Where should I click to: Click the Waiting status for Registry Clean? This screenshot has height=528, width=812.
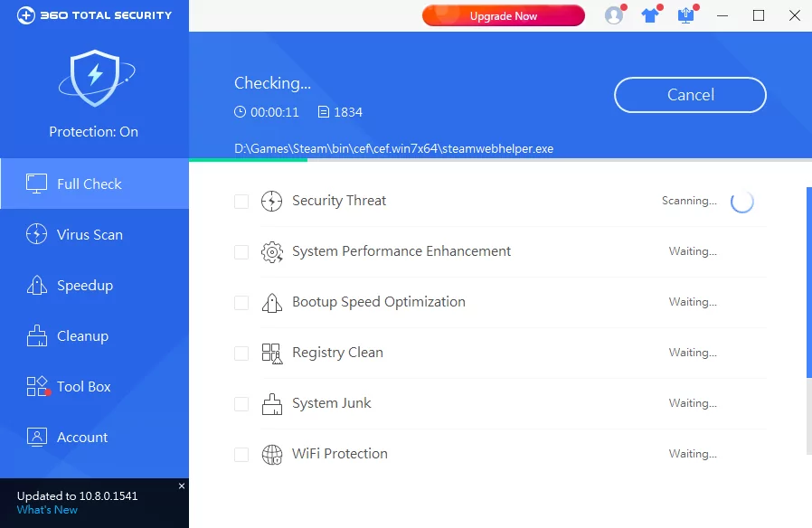click(693, 353)
